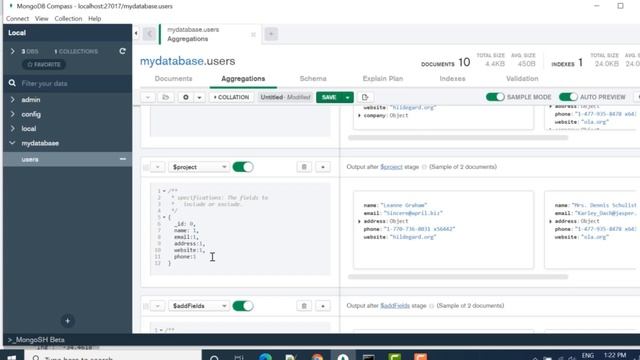The height and width of the screenshot is (360, 640).
Task: Open the Indexes tab
Action: (452, 79)
